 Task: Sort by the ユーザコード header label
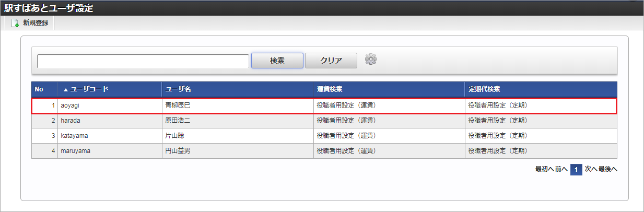(x=89, y=89)
